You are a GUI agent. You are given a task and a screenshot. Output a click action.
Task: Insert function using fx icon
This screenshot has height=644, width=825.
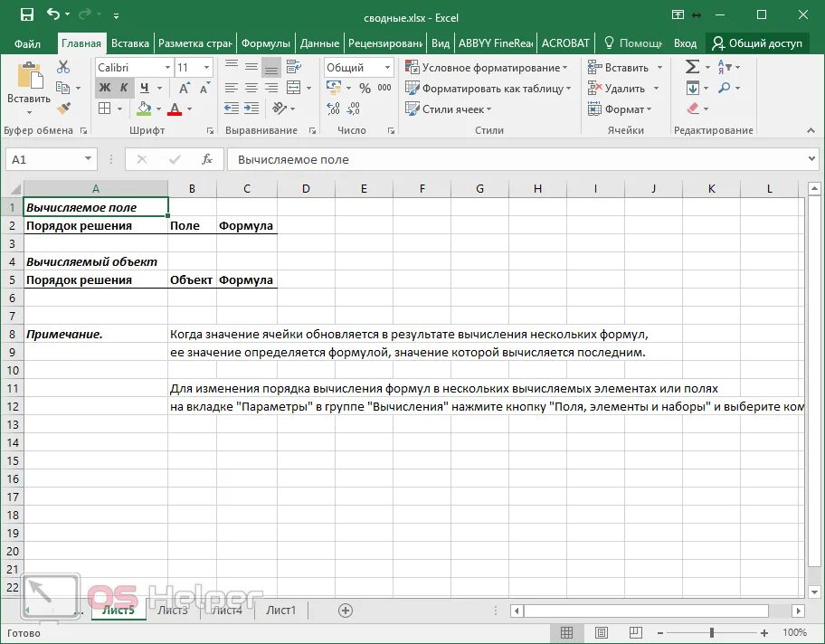coord(207,159)
